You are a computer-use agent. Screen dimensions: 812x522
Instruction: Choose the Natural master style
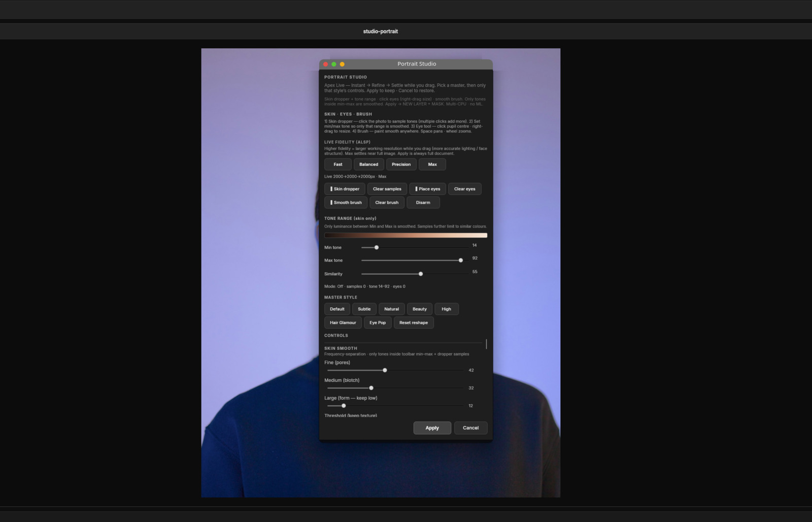click(x=391, y=309)
